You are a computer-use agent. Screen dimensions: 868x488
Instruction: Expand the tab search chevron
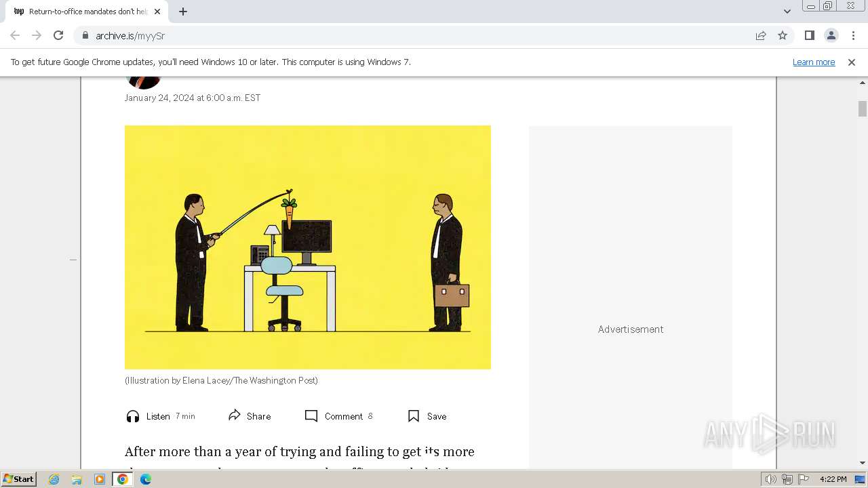pyautogui.click(x=787, y=12)
